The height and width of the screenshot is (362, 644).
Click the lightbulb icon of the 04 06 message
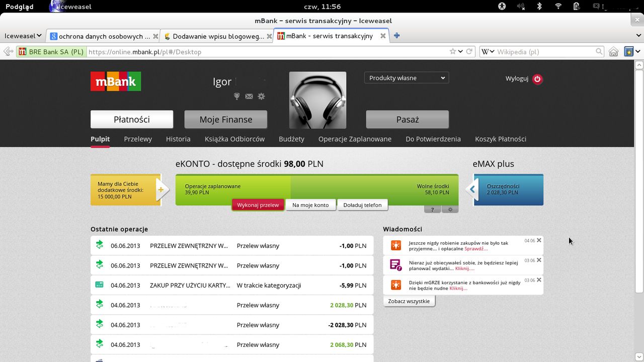396,245
